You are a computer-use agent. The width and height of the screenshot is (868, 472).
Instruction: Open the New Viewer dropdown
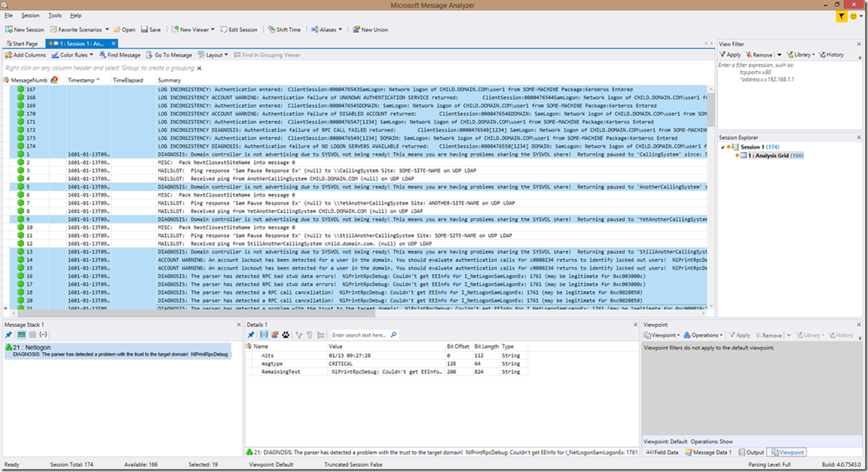193,30
